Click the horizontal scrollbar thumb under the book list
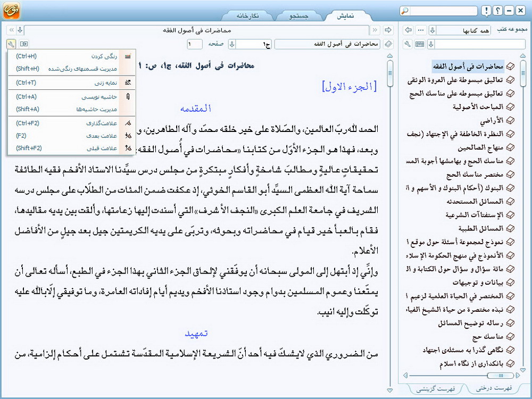The image size is (532, 399). tap(500, 375)
